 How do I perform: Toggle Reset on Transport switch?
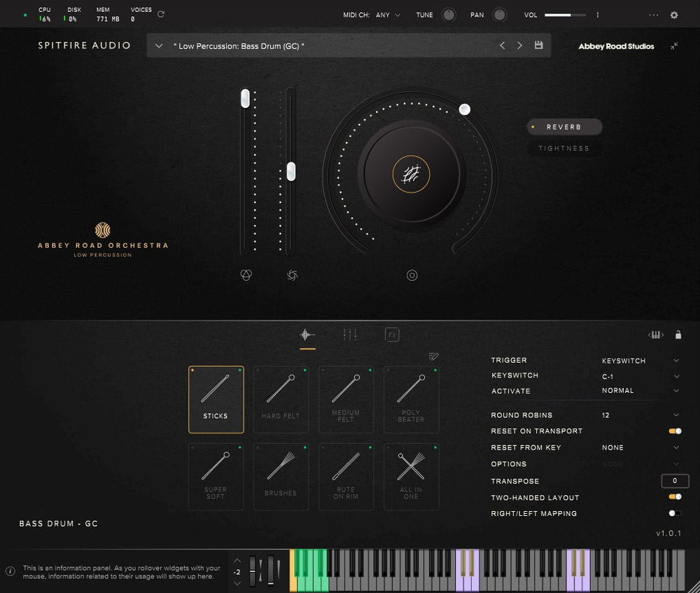pos(675,431)
